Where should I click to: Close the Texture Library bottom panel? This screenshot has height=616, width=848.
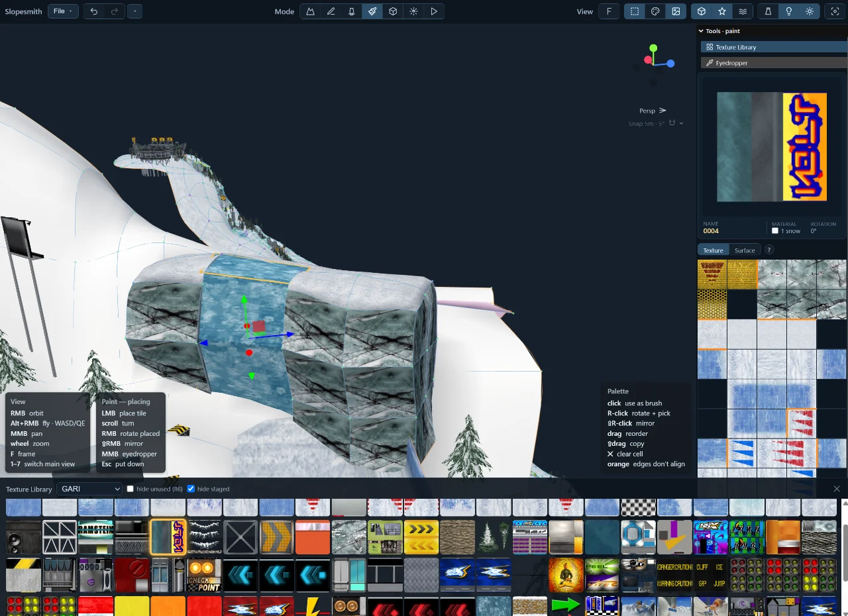[837, 489]
